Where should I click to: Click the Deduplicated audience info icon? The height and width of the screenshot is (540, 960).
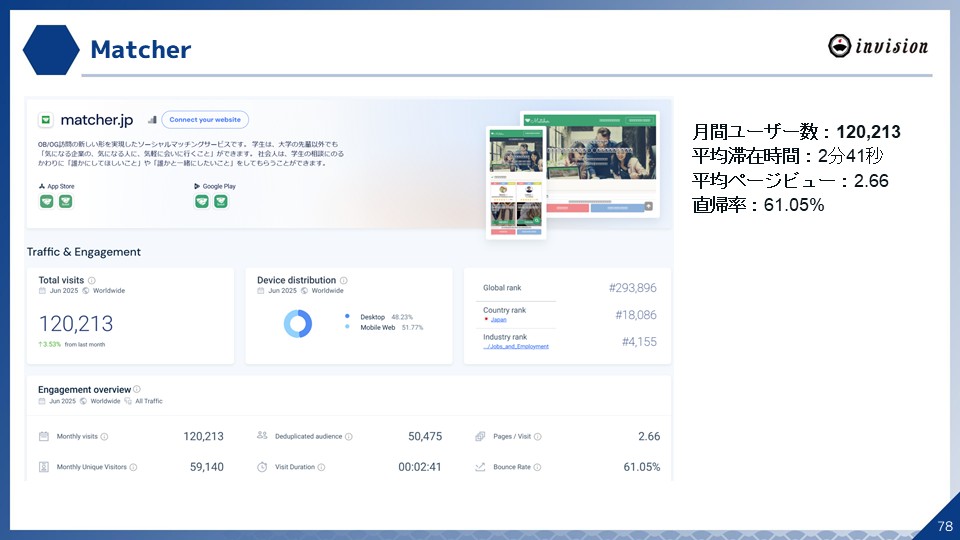tap(348, 437)
